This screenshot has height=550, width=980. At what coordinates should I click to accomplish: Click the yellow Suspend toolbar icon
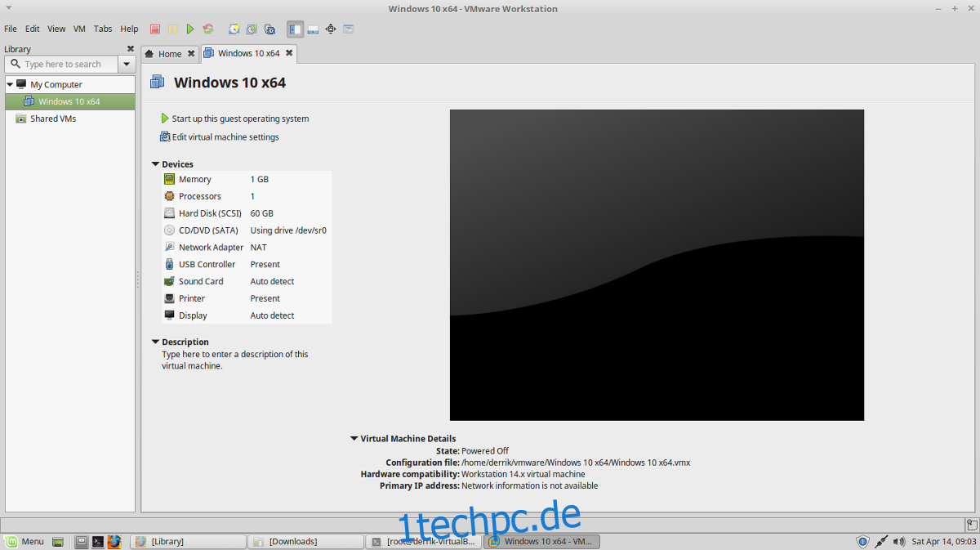tap(173, 29)
